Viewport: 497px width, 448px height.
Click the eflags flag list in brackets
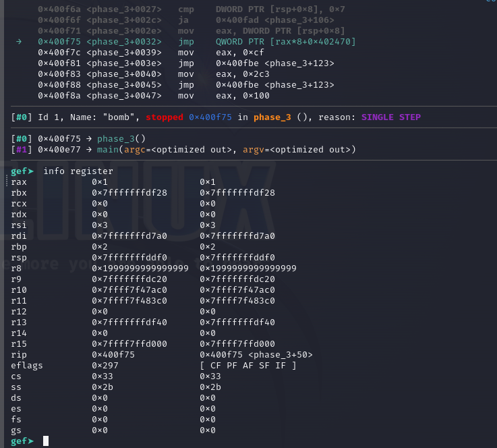point(248,365)
